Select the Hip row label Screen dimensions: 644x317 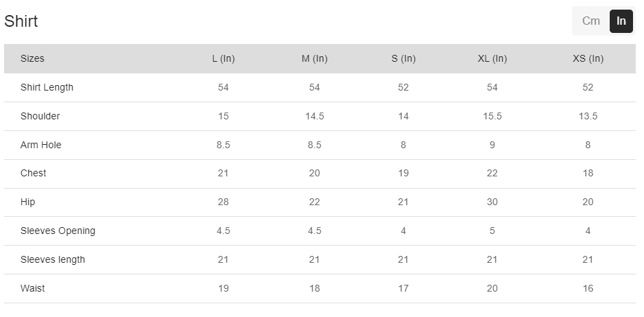coord(28,202)
